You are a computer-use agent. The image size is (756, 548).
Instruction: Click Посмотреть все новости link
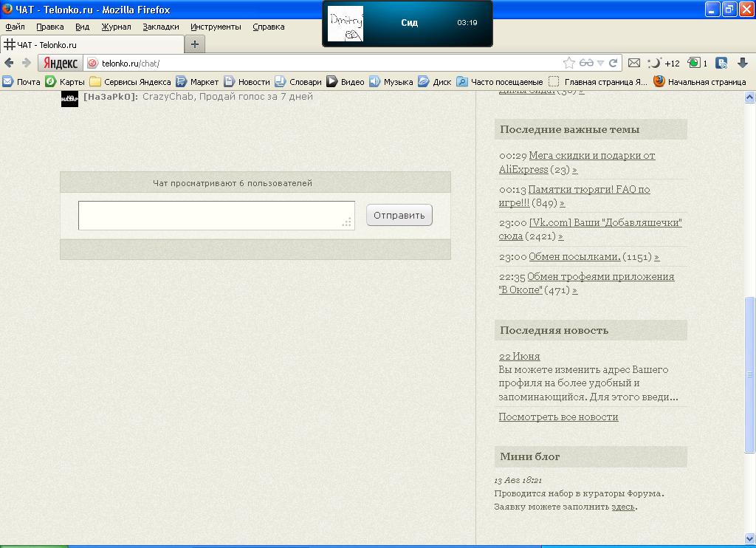(x=558, y=417)
